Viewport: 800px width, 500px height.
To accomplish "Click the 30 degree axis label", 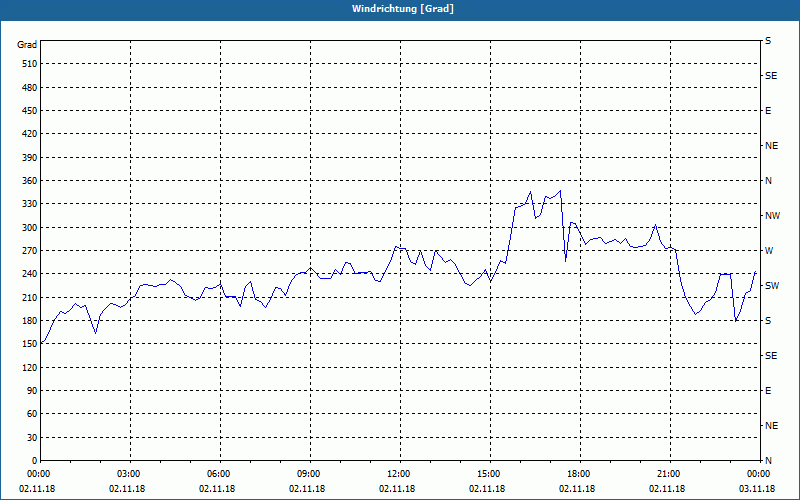I will click(x=32, y=437).
